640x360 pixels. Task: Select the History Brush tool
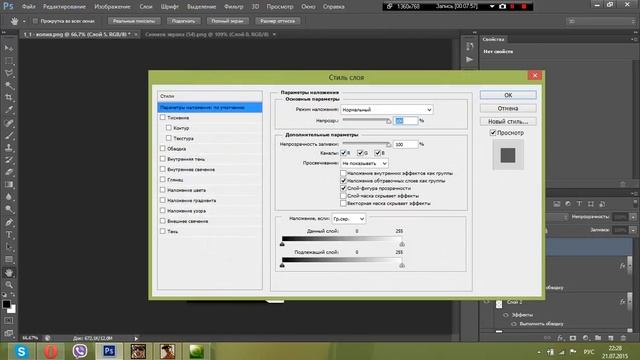coord(9,160)
